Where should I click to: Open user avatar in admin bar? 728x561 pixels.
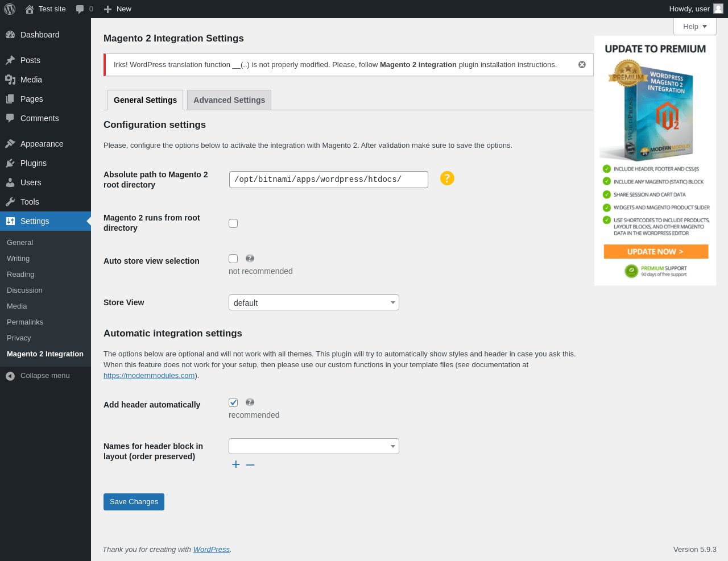[718, 9]
